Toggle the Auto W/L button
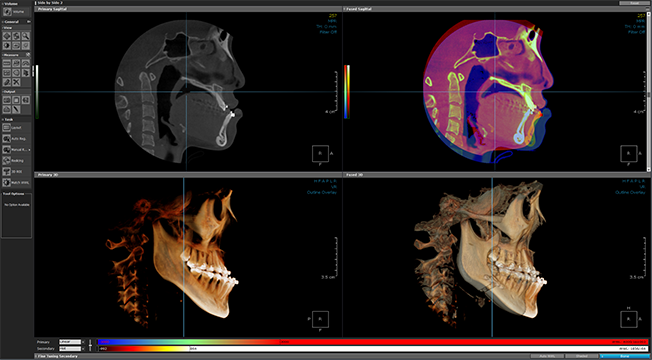Screen dimensions: 652x360 pos(547,356)
